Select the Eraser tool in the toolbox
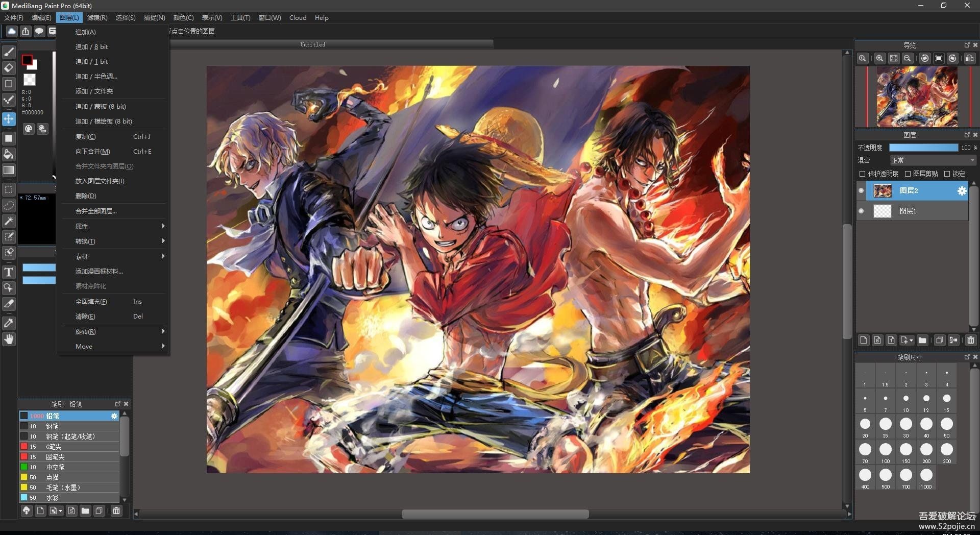This screenshot has height=535, width=980. (x=9, y=68)
